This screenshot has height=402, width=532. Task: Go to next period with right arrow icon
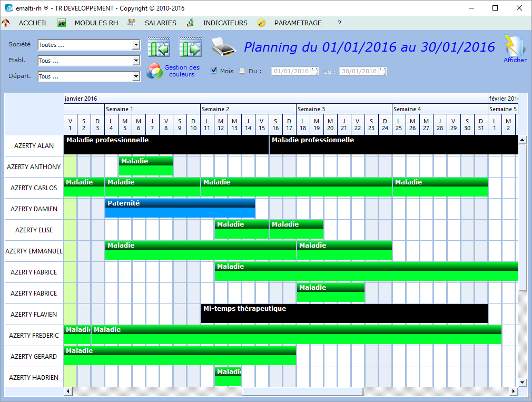[190, 47]
